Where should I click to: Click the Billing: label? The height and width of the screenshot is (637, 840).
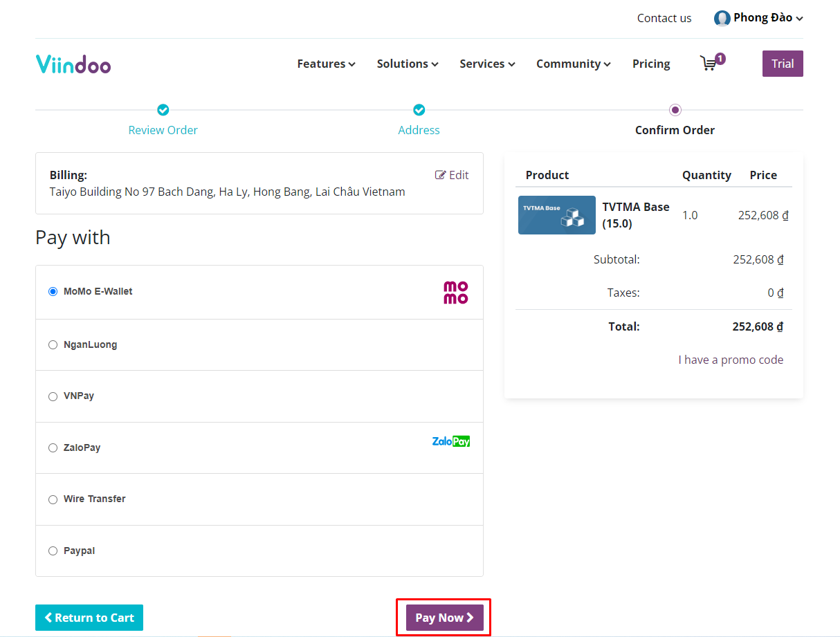69,175
